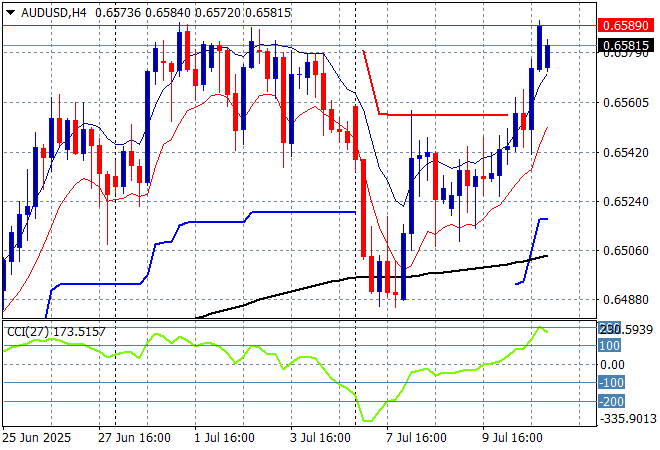Viewport: 660px width, 450px height.
Task: Click the 3 Jul 16:00 time label
Action: [318, 438]
